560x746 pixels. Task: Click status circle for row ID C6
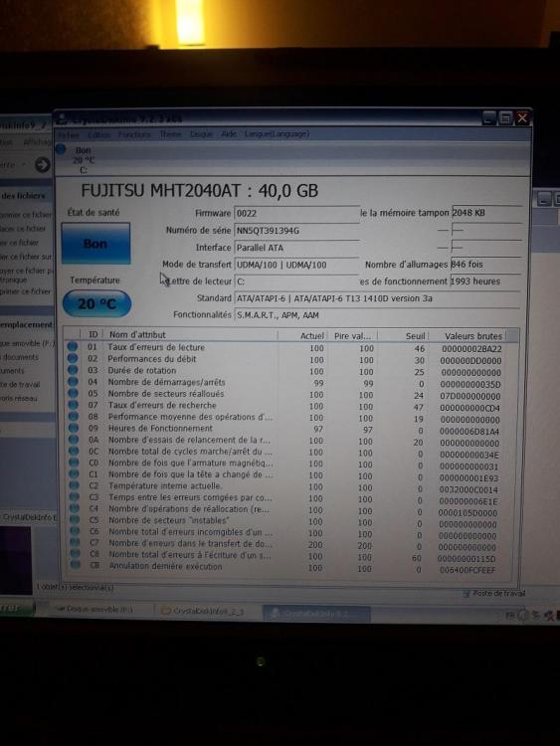click(75, 531)
